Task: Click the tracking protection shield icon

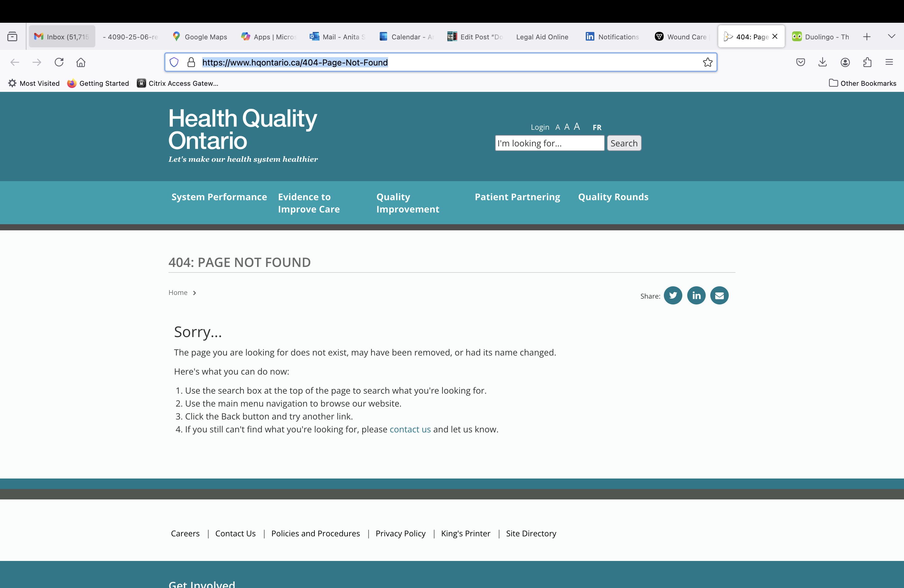Action: 174,62
